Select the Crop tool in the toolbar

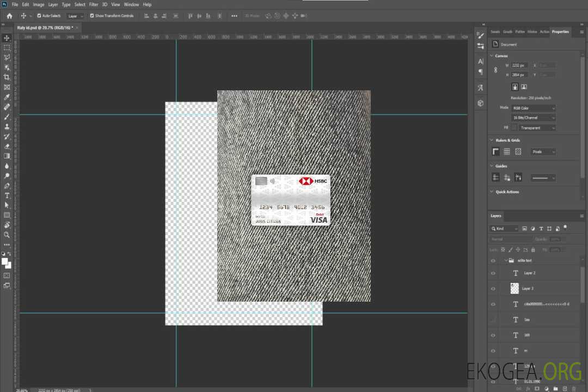click(x=7, y=77)
